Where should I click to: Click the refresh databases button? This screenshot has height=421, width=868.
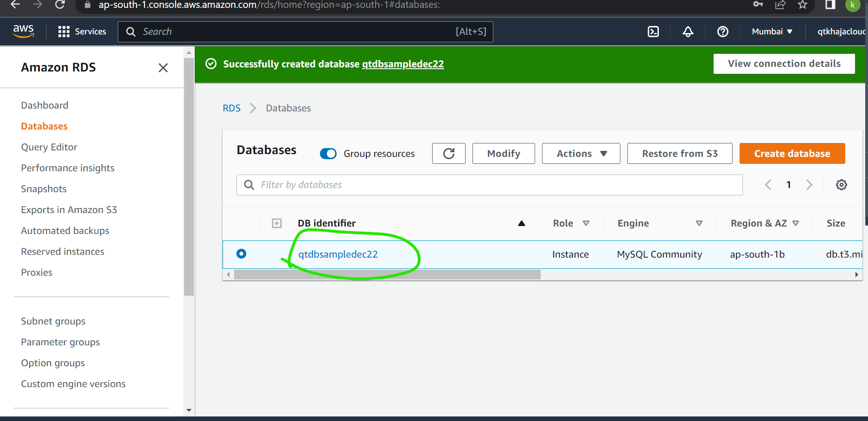448,154
